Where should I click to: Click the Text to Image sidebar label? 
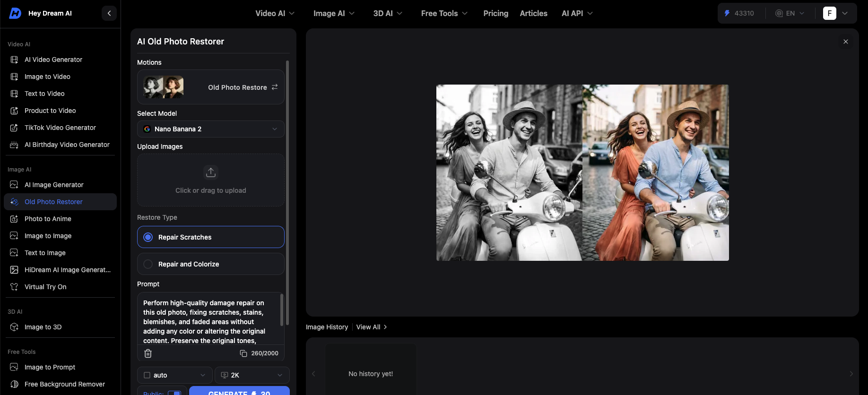(x=45, y=253)
